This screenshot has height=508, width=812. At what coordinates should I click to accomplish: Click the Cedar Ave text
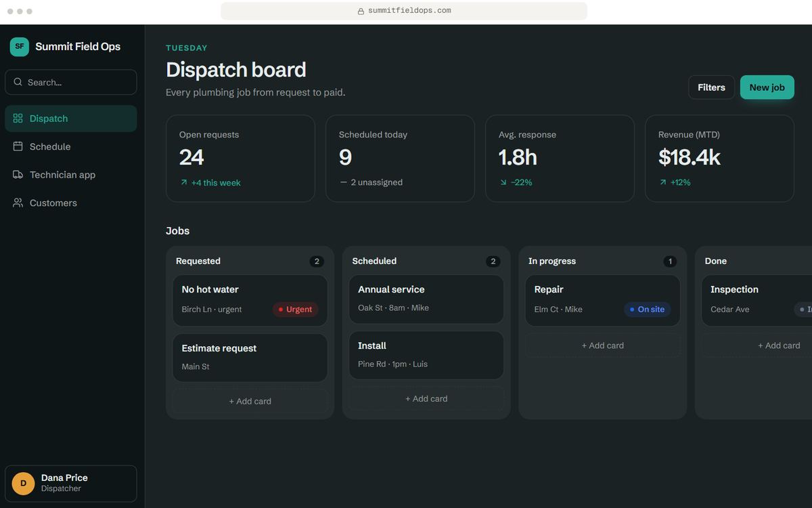click(x=730, y=310)
